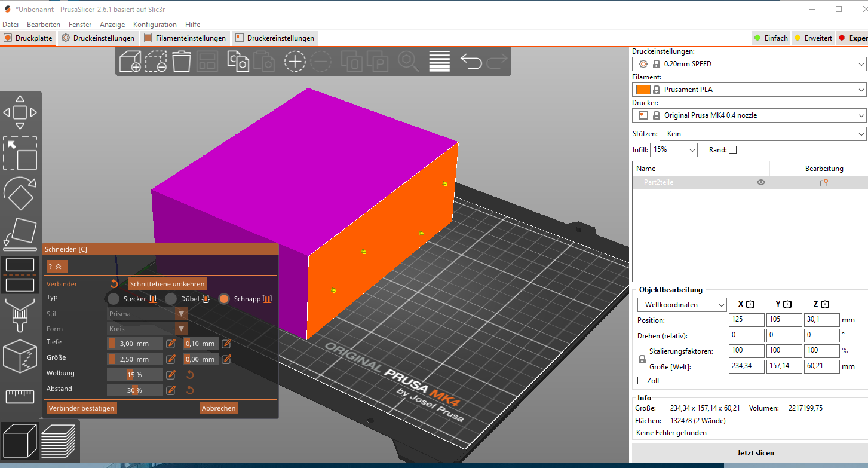Viewport: 868px width, 468px height.
Task: Switch to the Druckereinstellungen tab
Action: (x=275, y=38)
